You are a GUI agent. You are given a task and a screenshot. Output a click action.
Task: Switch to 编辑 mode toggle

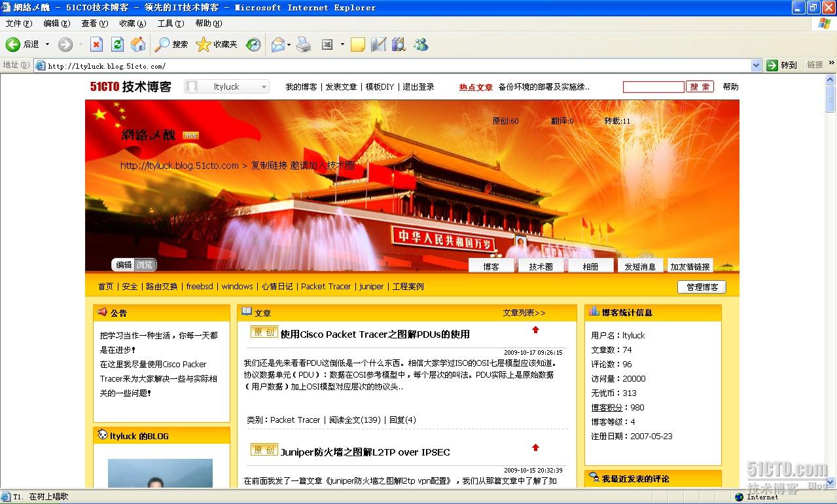coord(124,265)
